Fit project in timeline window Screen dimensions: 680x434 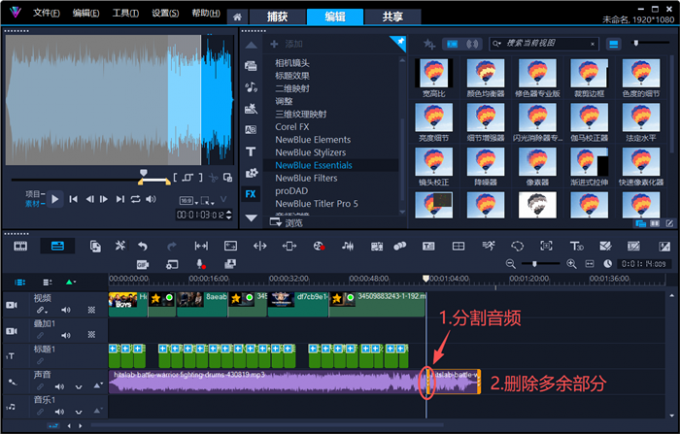pos(590,264)
